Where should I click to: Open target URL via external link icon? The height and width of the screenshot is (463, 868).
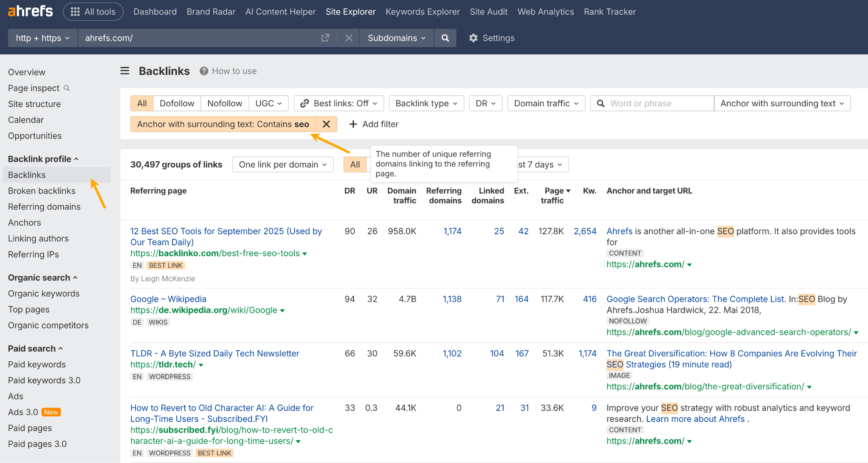[x=325, y=38]
